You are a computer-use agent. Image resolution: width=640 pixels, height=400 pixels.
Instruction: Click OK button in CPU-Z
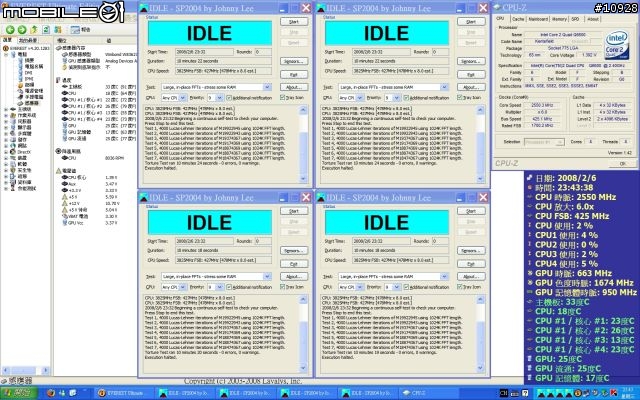pyautogui.click(x=622, y=163)
